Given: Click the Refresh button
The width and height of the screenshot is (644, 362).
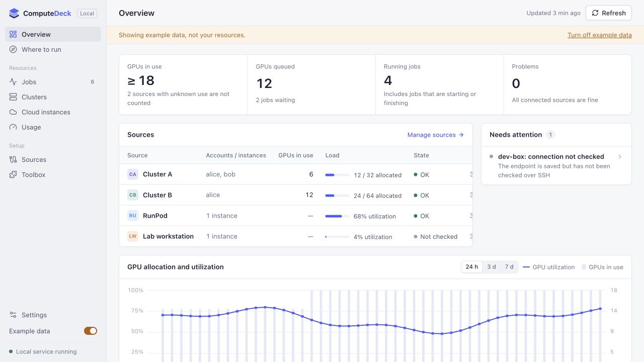Looking at the screenshot, I should coord(609,13).
